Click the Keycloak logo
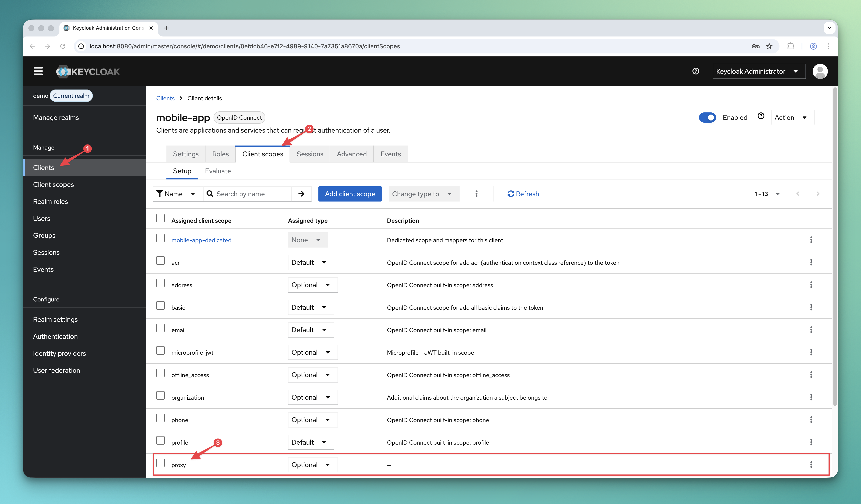Image resolution: width=861 pixels, height=504 pixels. click(88, 71)
